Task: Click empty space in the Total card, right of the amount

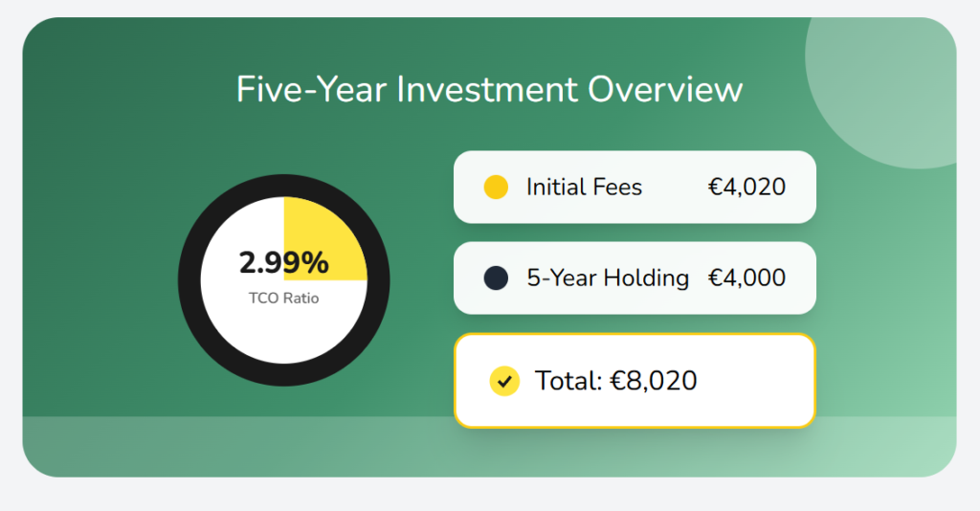Action: click(x=756, y=381)
